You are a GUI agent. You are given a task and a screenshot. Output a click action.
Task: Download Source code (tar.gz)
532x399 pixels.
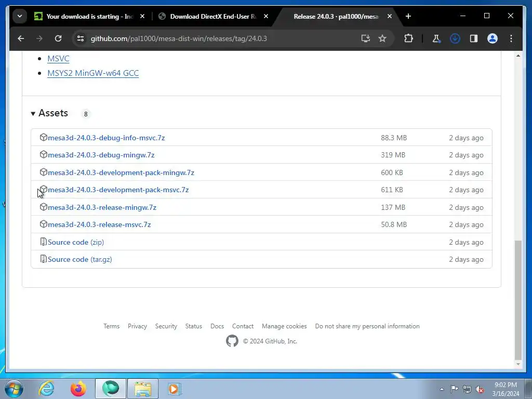[79, 260]
